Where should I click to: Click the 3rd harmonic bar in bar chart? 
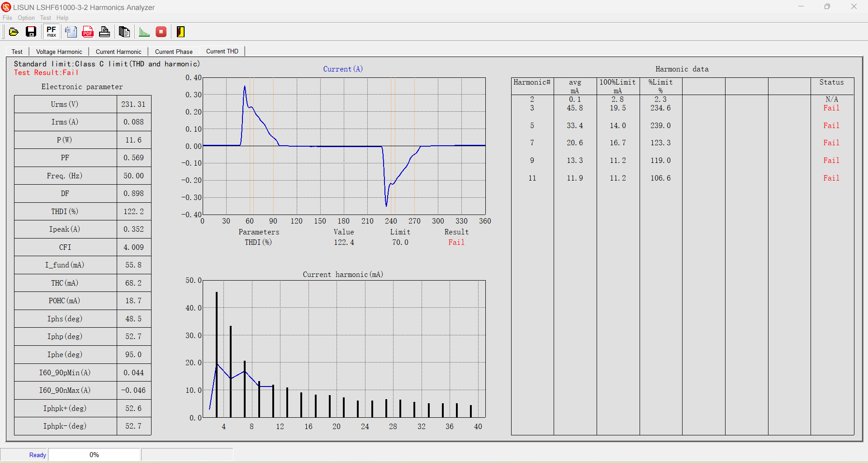tap(217, 354)
